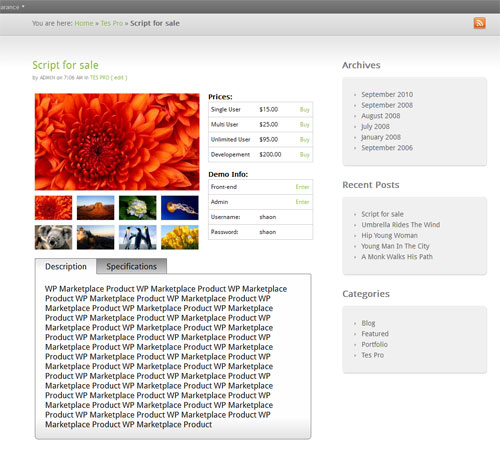Click the Prices: heading
Viewport: 500px width, 451px height.
(220, 97)
